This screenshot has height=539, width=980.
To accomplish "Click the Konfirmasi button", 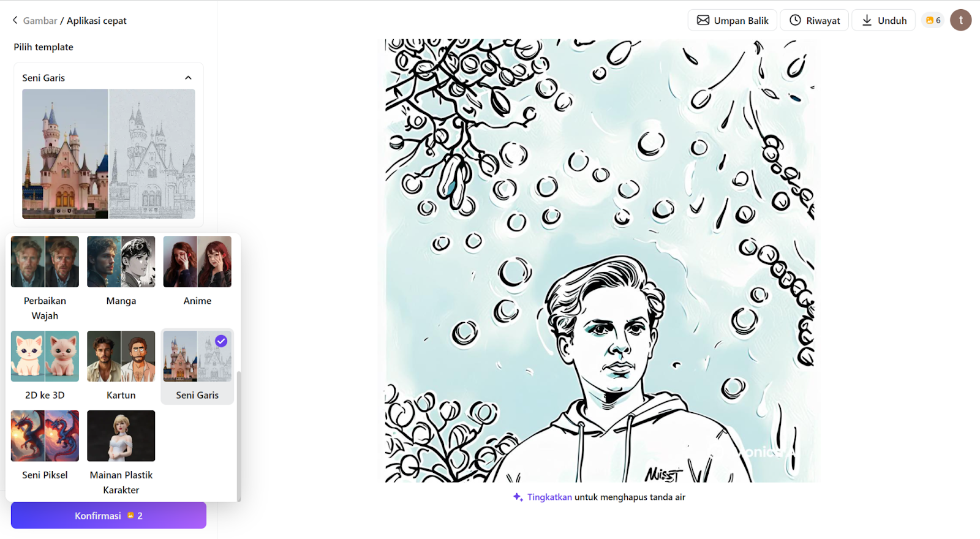I will point(108,516).
